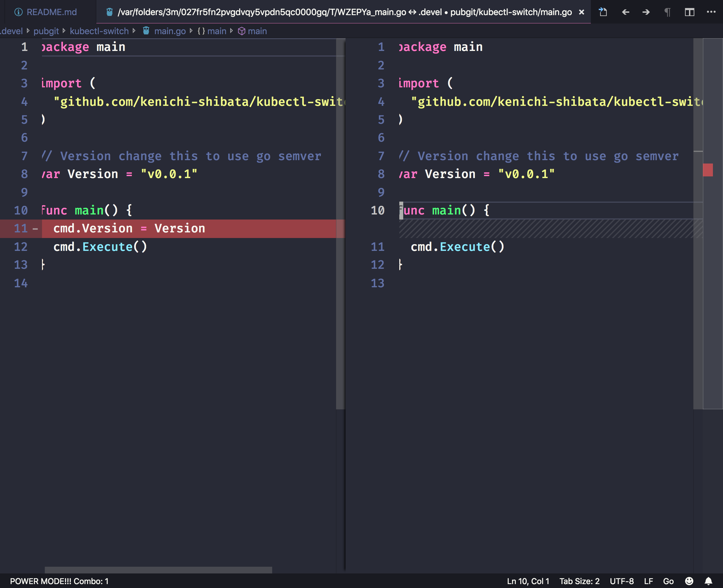723x588 pixels.
Task: Click the left pane horizontal scrollbar
Action: [158, 570]
